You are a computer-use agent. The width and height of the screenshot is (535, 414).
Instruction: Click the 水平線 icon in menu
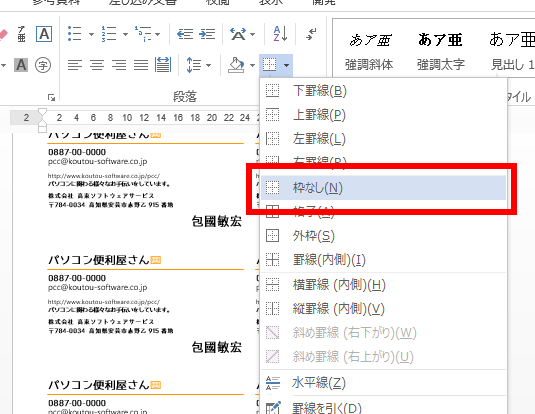click(273, 383)
